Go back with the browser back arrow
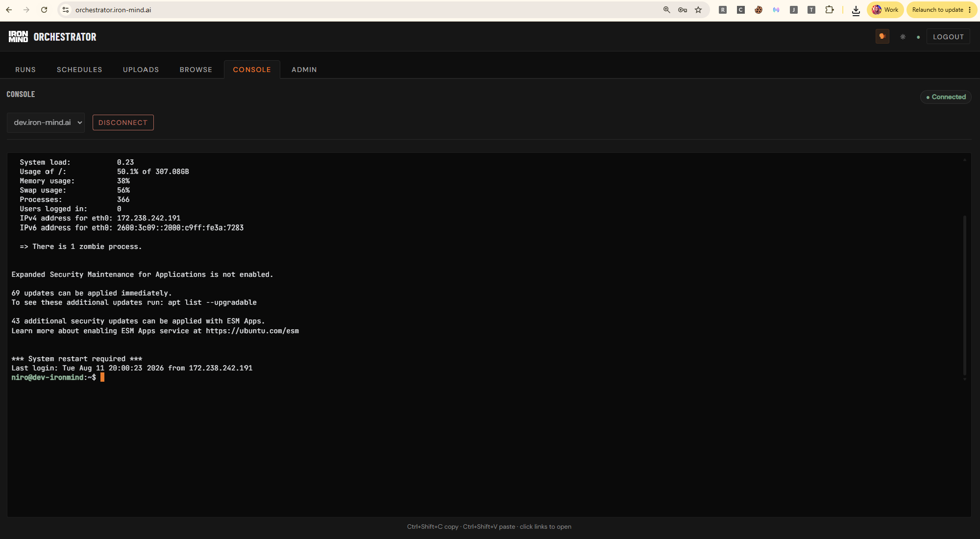Viewport: 980px width, 539px height. pos(9,10)
